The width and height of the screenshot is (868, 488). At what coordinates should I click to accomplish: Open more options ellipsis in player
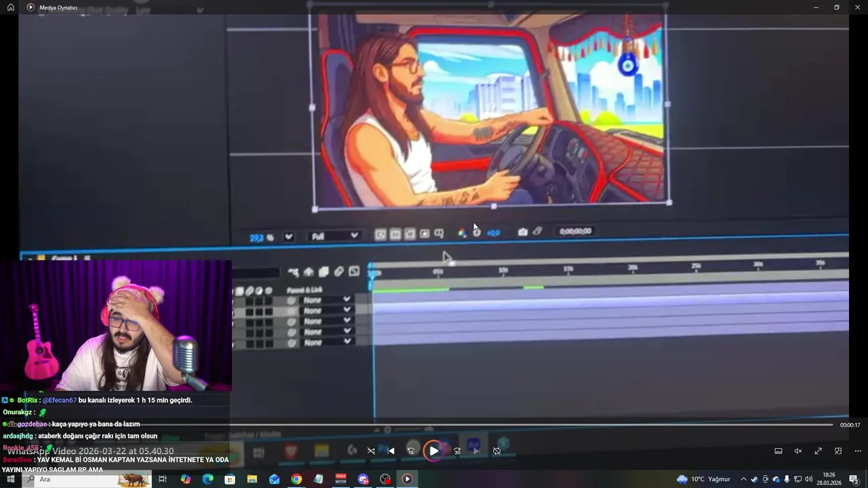click(x=858, y=451)
